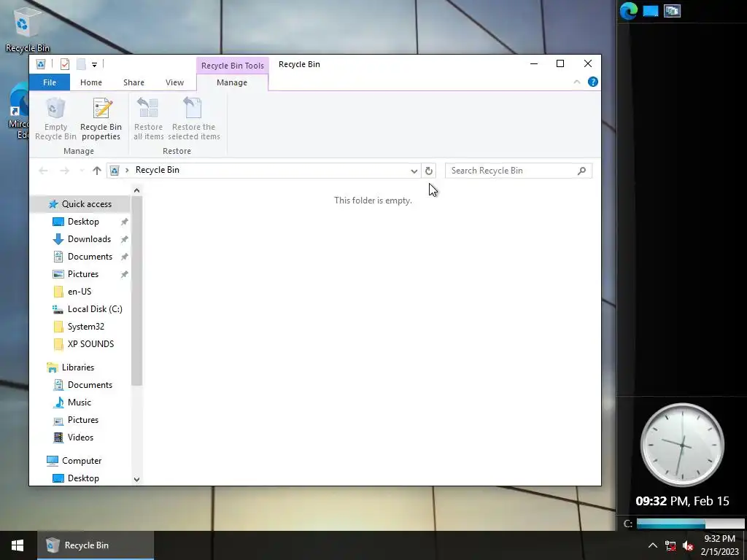Screen dimensions: 747x560
Task: Click network icon in system tray
Action: [670, 545]
